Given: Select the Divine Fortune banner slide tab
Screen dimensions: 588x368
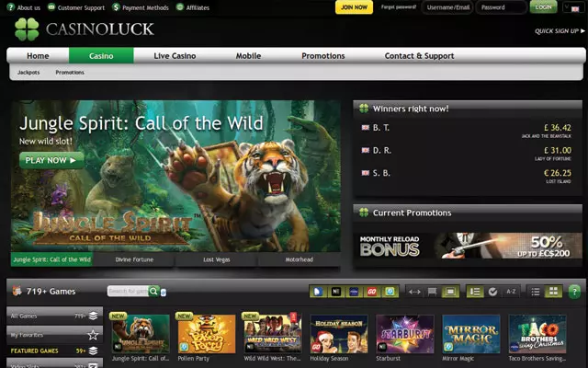Looking at the screenshot, I should (x=134, y=259).
